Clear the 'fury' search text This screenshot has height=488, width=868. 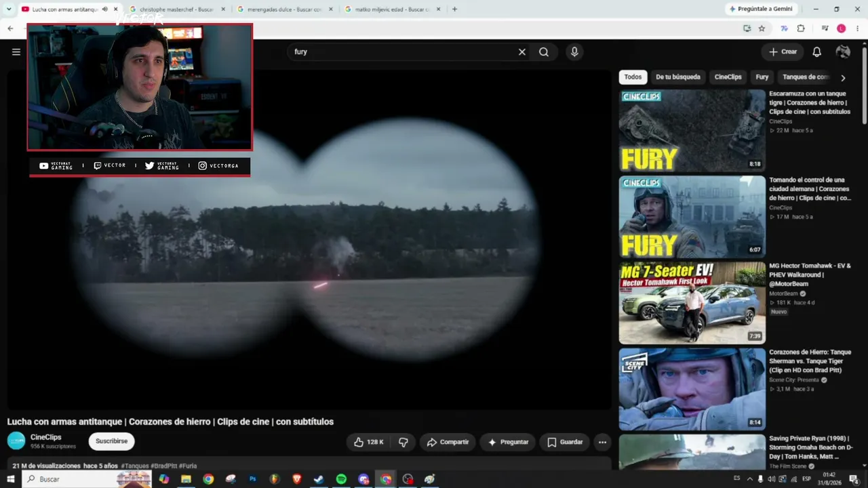click(x=522, y=52)
